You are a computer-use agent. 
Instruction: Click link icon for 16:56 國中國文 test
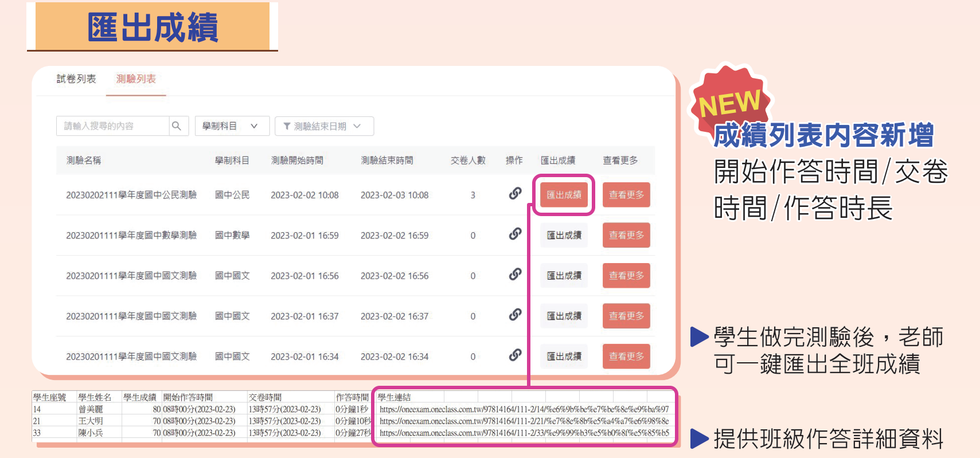(x=515, y=275)
